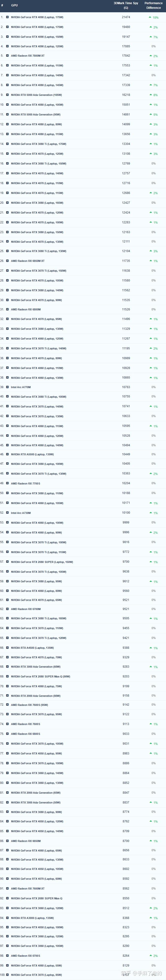Sort by Performance Difference column header
The height and width of the screenshot is (980, 166).
coord(153,5)
